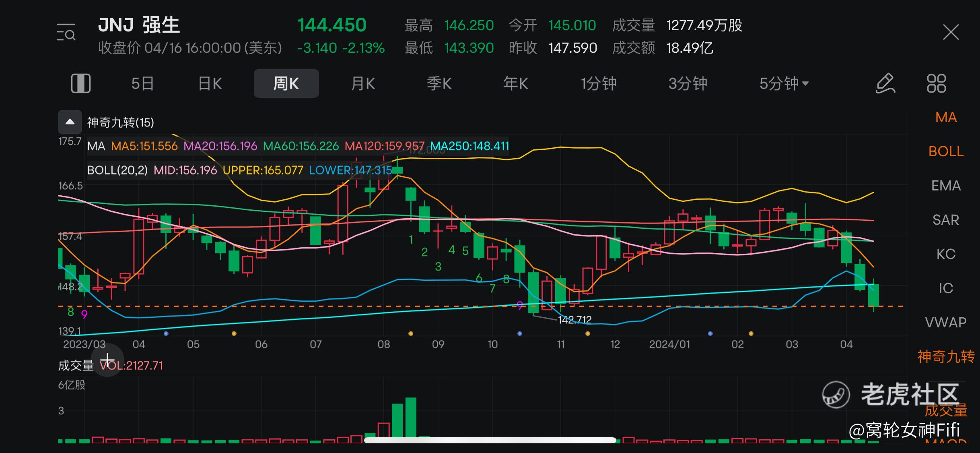Tap the blue event dot after 2024/01
Viewport: 980px width, 453px height.
pos(710,333)
